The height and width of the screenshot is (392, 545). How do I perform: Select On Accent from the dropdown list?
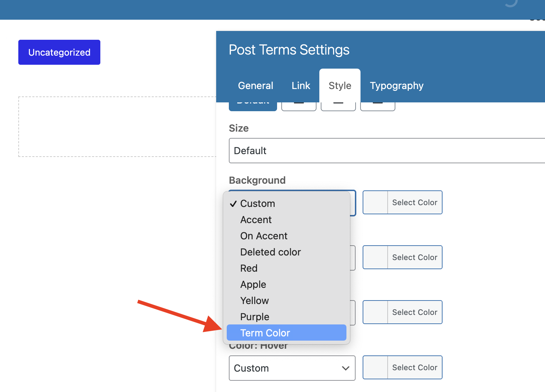(264, 236)
